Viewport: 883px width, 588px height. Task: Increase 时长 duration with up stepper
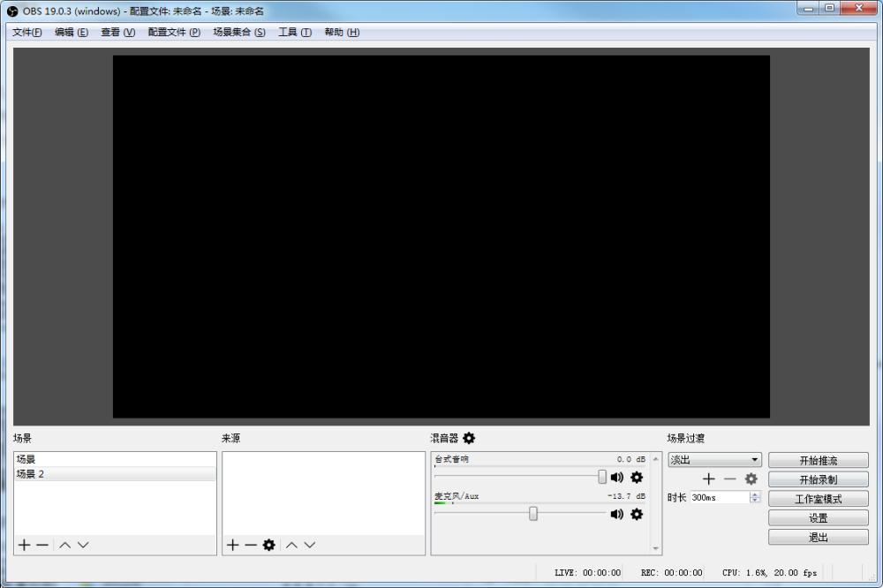click(x=755, y=494)
